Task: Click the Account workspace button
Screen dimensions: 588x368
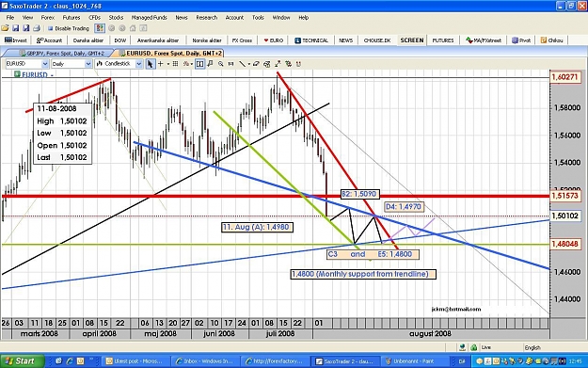Action: 50,40
